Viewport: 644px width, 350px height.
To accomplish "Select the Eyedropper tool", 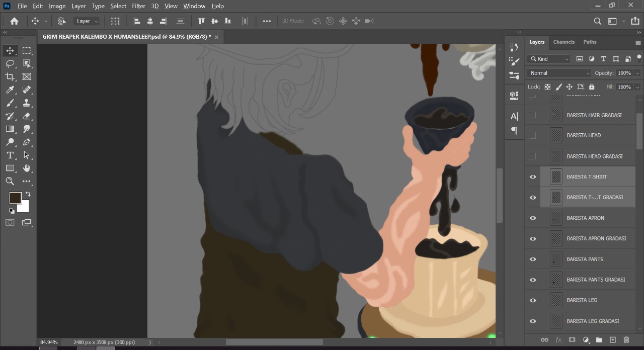I will 10,90.
